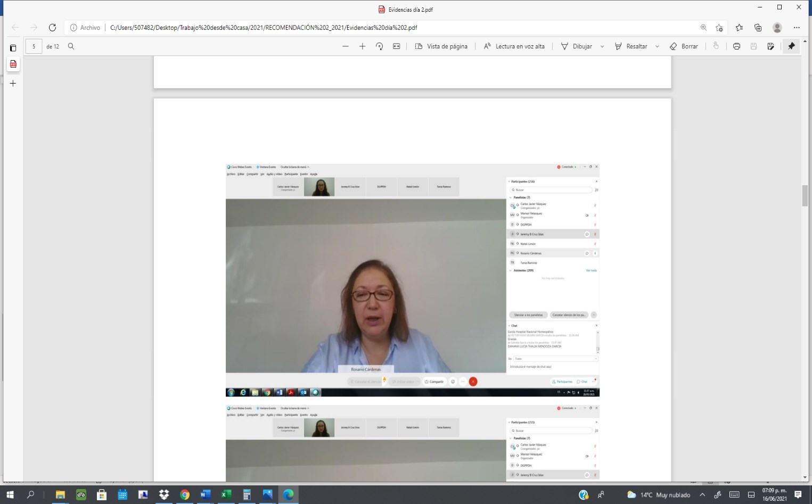The image size is (812, 504).
Task: Go forward with the browser arrow
Action: (34, 27)
